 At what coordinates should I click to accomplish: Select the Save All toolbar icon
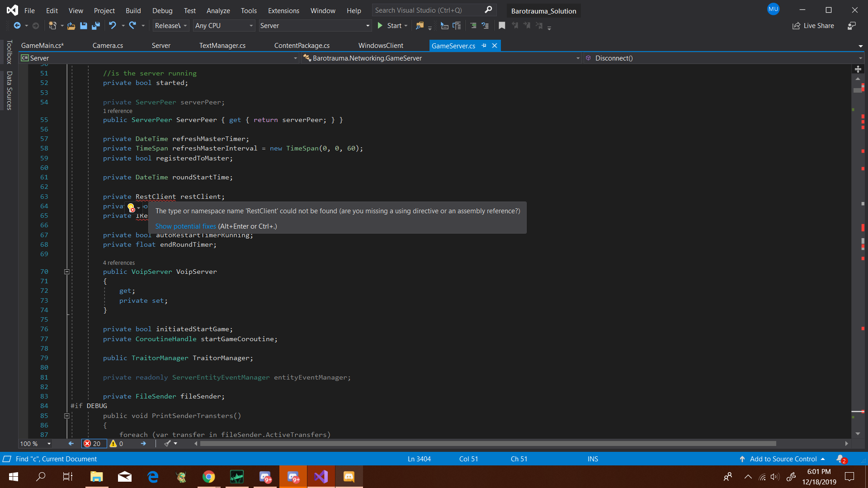(x=96, y=26)
